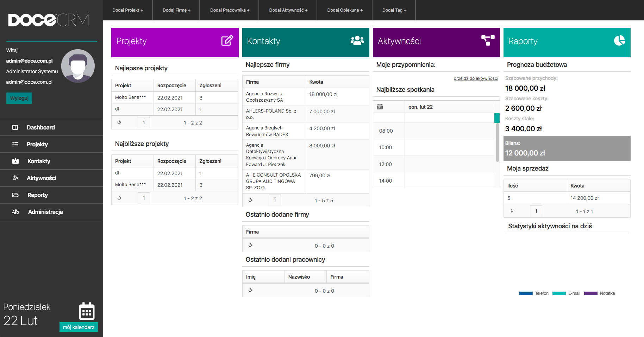Click the page number field in Najlepsze firmy

click(x=275, y=201)
